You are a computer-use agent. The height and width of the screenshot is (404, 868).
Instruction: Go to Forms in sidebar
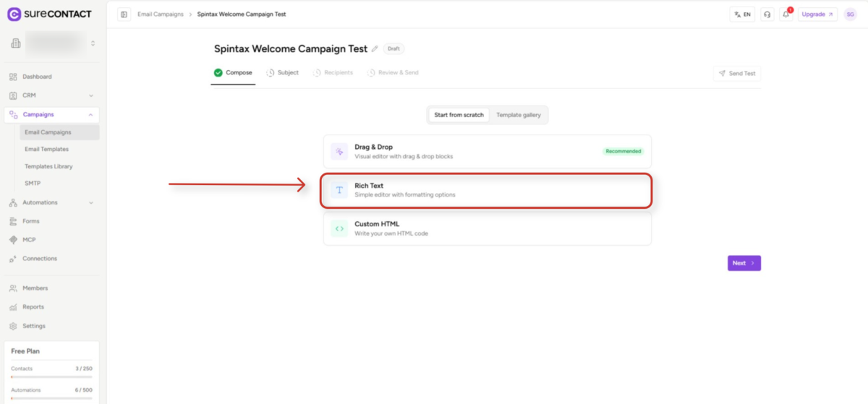(x=31, y=221)
